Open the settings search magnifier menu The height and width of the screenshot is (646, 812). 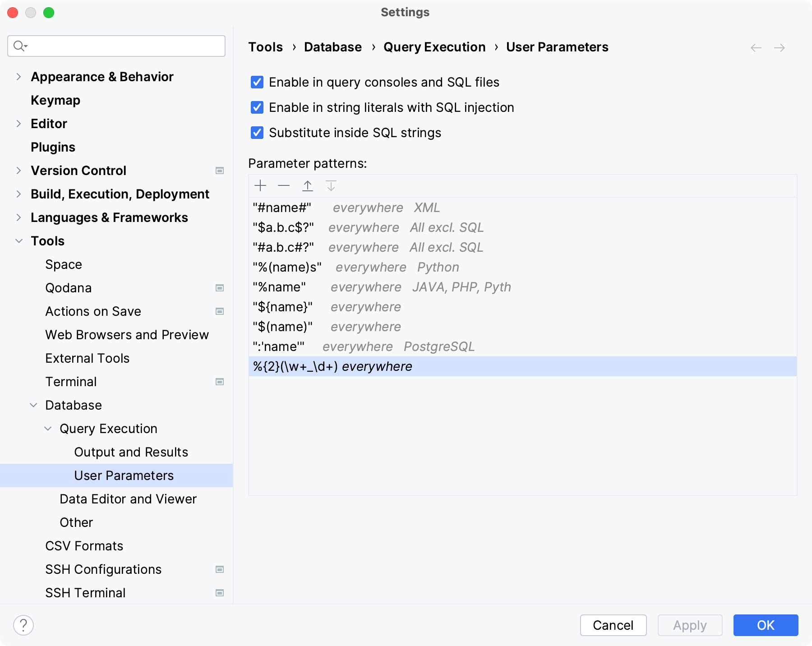coord(20,46)
